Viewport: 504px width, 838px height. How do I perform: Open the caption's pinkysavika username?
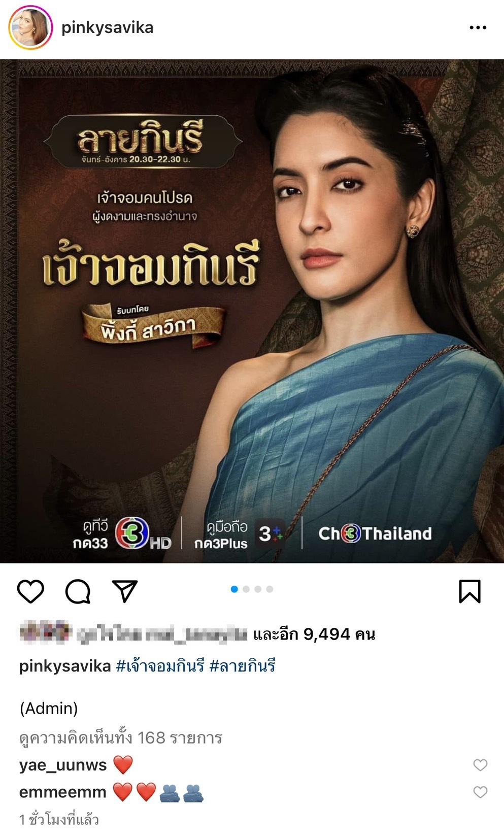[x=65, y=666]
